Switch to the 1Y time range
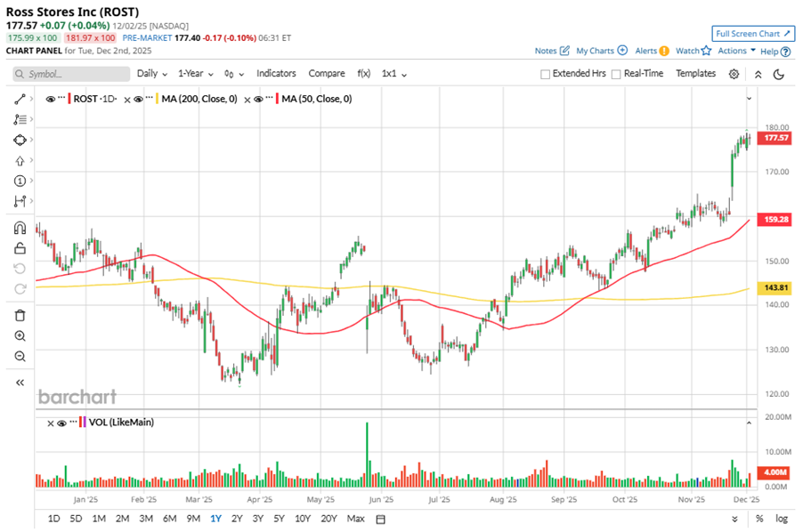 (215, 519)
